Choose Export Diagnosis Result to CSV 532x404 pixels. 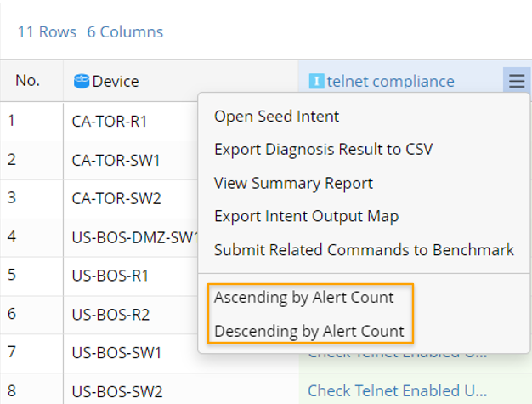[323, 150]
